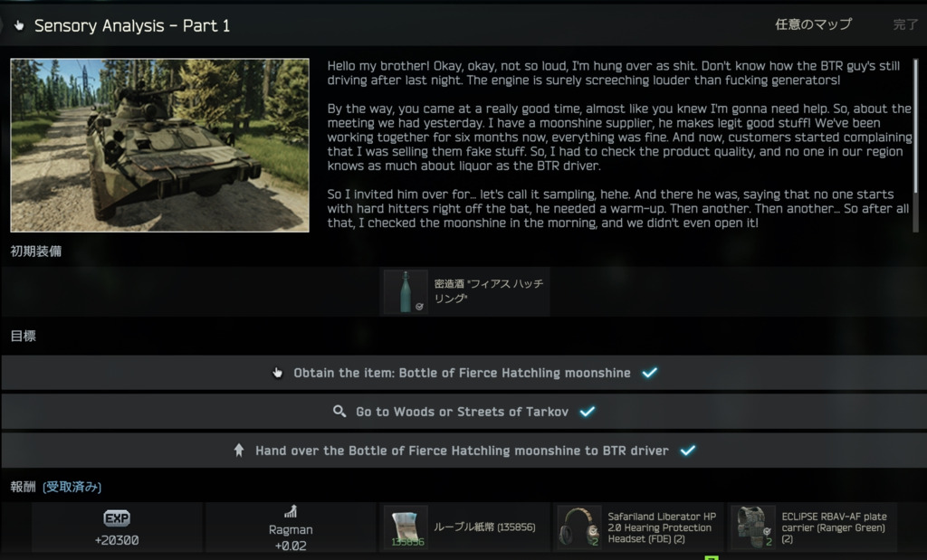Screen dimensions: 927x560
Task: Click the ECLIPSE RBAV-AF plate carrier icon
Action: pos(753,527)
